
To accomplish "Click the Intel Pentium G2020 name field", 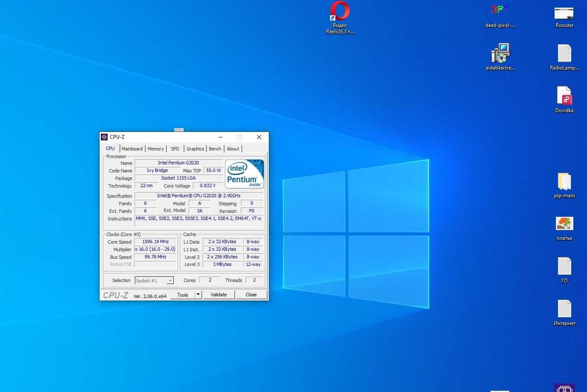I will (179, 163).
